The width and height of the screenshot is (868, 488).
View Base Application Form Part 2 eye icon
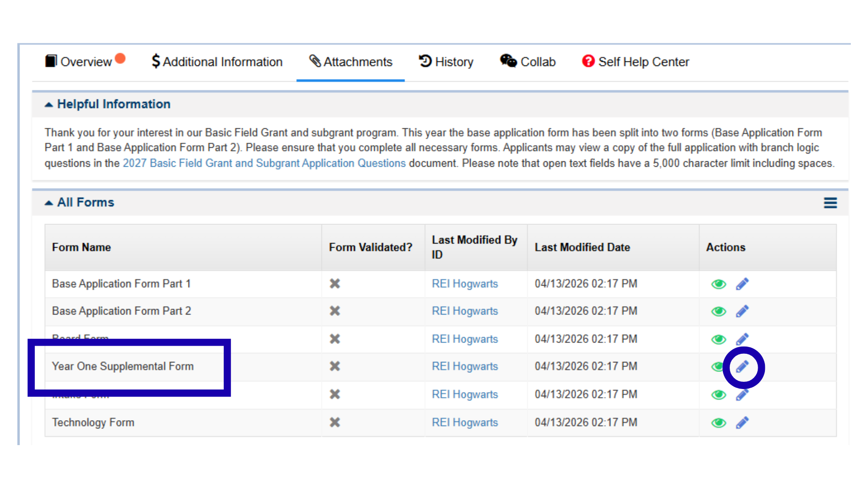(x=718, y=312)
